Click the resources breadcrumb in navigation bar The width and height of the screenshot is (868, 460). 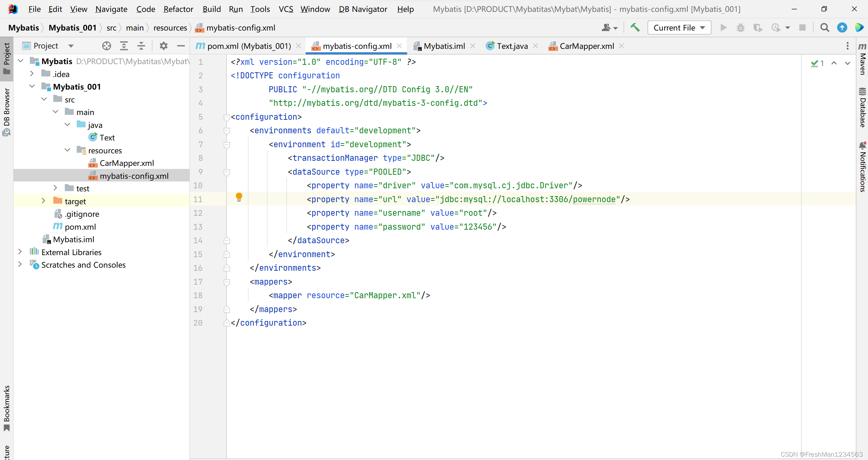click(x=170, y=28)
